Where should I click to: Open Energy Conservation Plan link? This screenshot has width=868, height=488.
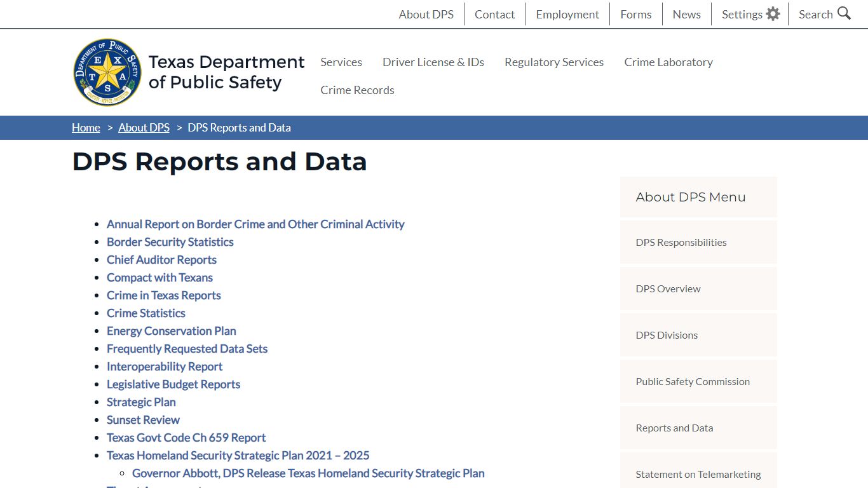[172, 330]
